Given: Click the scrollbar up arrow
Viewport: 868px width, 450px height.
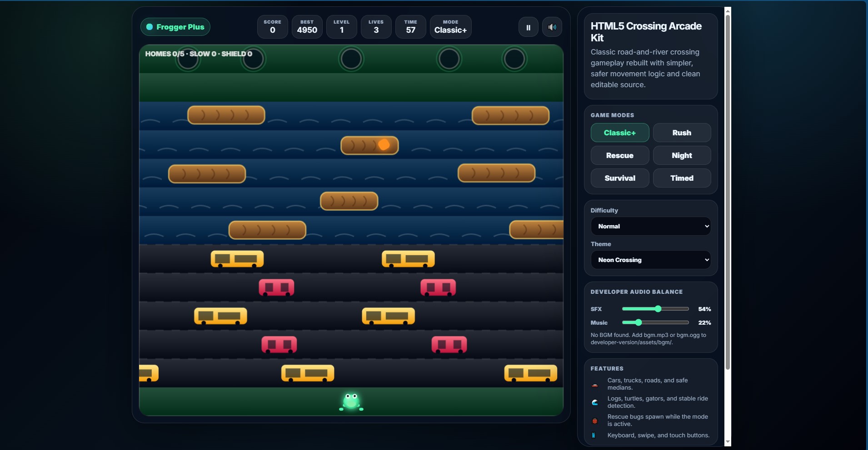Looking at the screenshot, I should point(728,10).
